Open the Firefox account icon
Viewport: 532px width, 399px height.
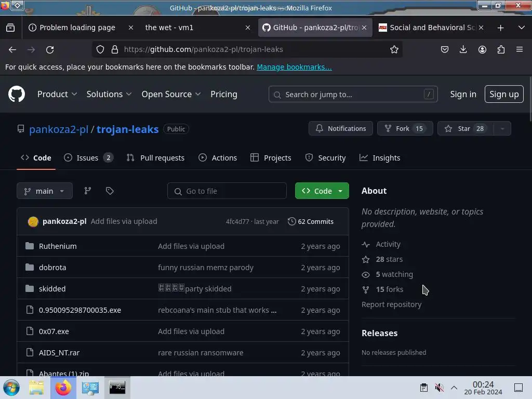pyautogui.click(x=482, y=49)
